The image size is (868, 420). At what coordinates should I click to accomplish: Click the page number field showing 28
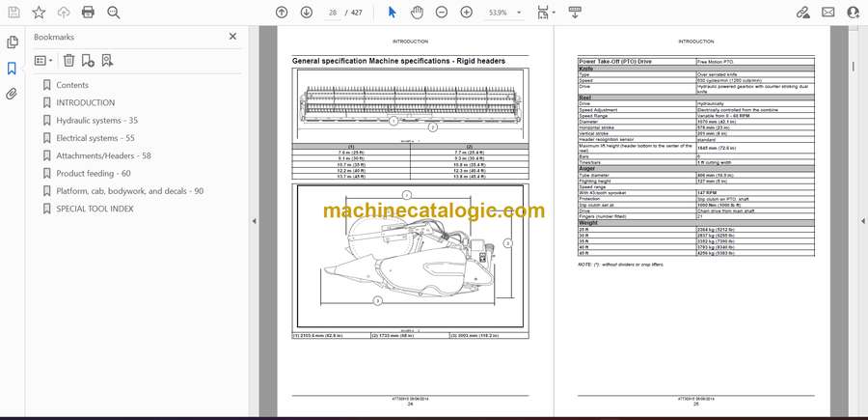pyautogui.click(x=332, y=13)
